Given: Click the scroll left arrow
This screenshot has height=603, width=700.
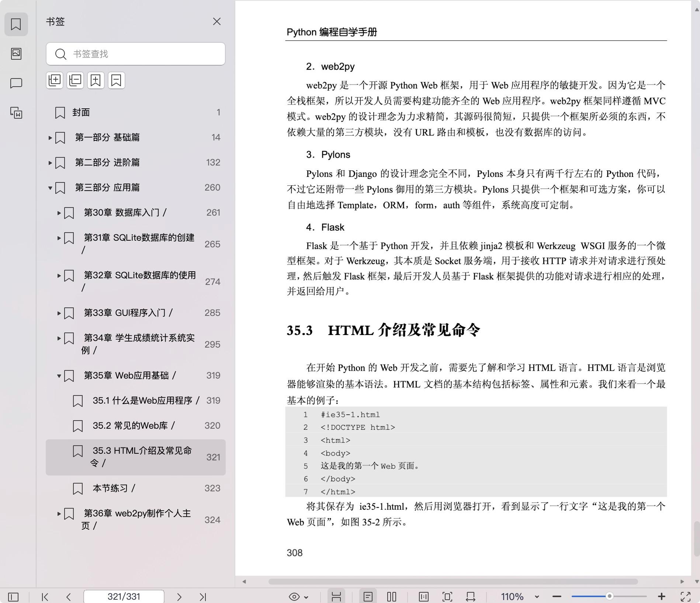Looking at the screenshot, I should click(x=244, y=582).
